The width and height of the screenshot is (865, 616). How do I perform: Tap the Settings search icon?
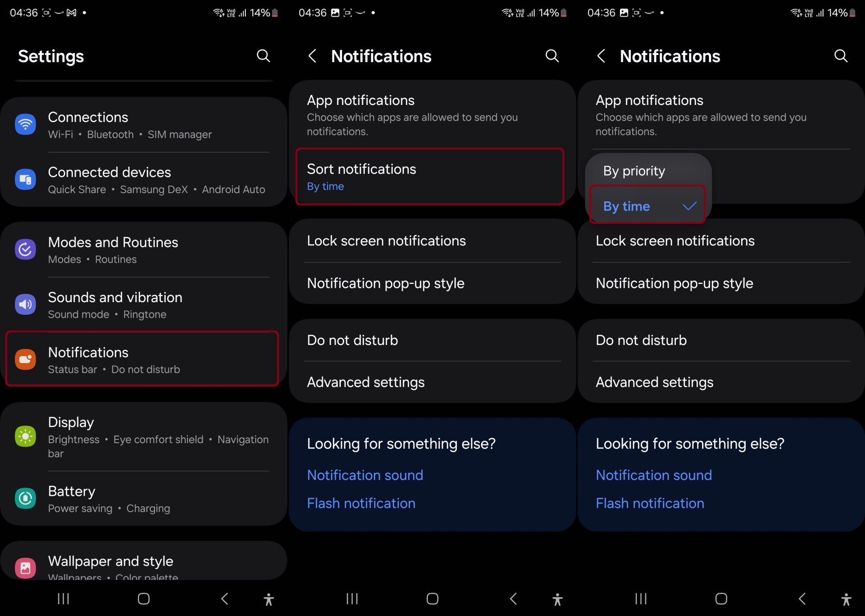[265, 56]
